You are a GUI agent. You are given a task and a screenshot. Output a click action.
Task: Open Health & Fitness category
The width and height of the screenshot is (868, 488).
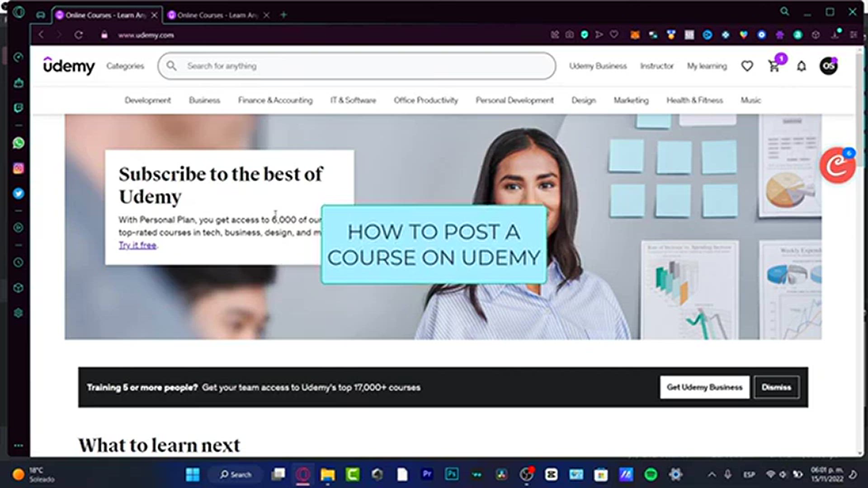[695, 100]
